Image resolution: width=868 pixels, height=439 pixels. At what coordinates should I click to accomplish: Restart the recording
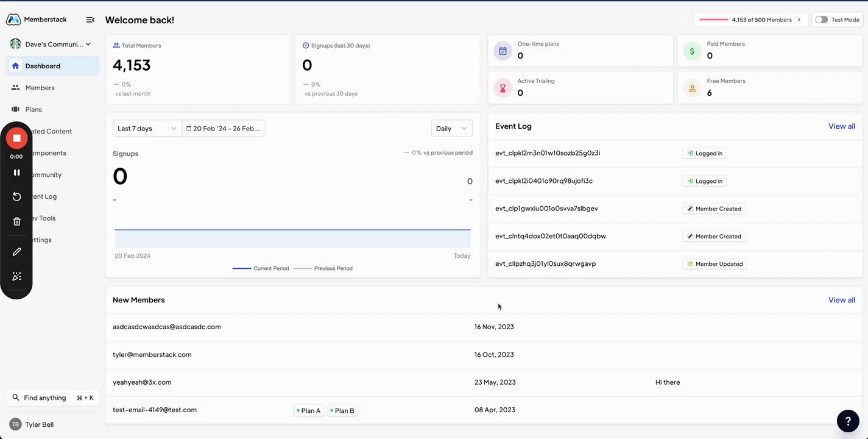click(x=16, y=196)
